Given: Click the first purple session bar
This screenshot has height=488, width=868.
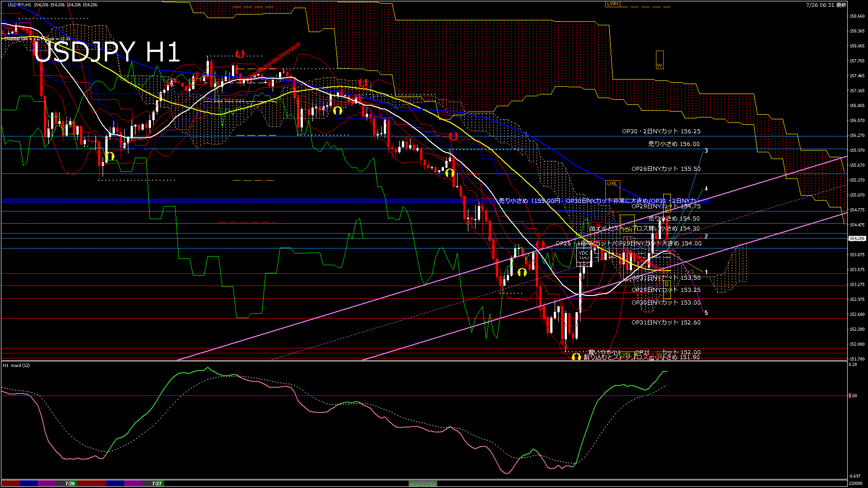Looking at the screenshot, I should coord(46,483).
